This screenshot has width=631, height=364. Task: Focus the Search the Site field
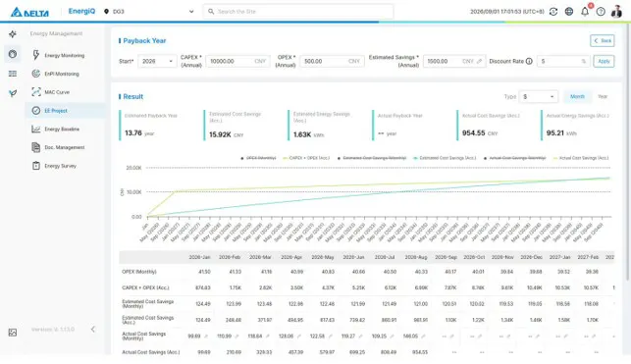[x=298, y=12]
